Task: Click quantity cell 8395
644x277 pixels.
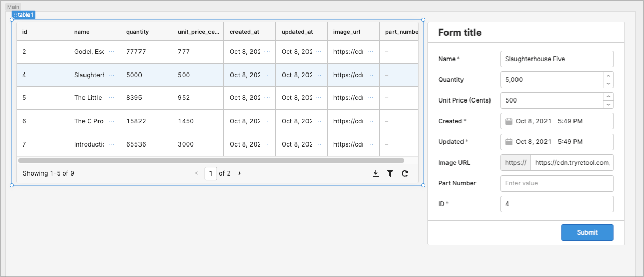Action: 146,98
